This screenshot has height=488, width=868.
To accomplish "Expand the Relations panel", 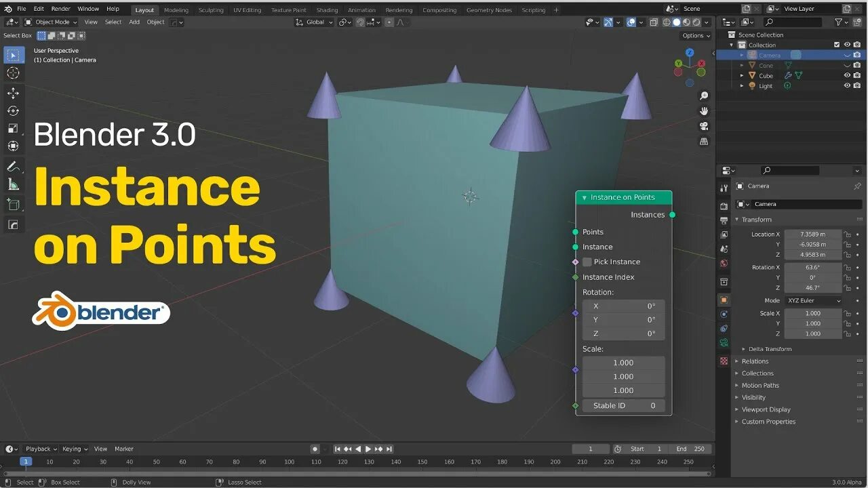I will [x=737, y=361].
